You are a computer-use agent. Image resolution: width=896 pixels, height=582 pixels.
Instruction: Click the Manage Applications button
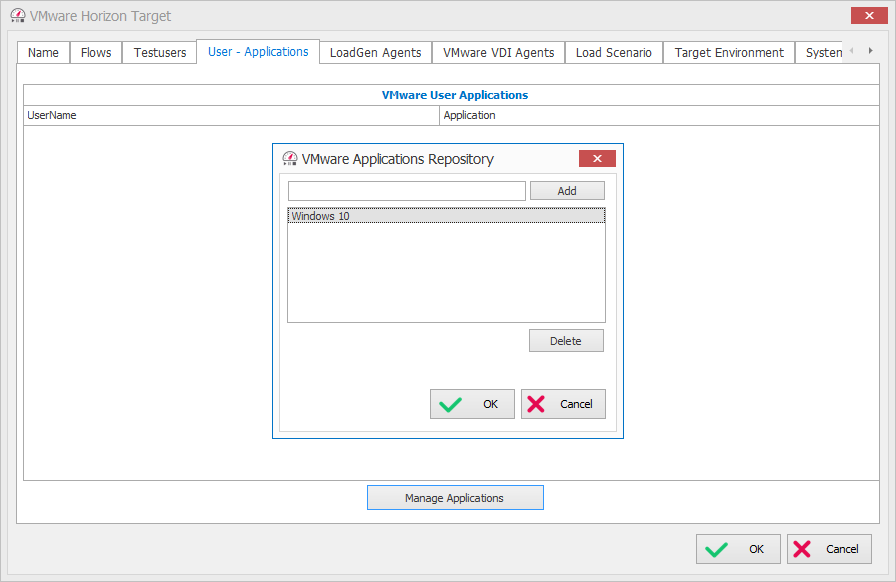[x=455, y=498]
